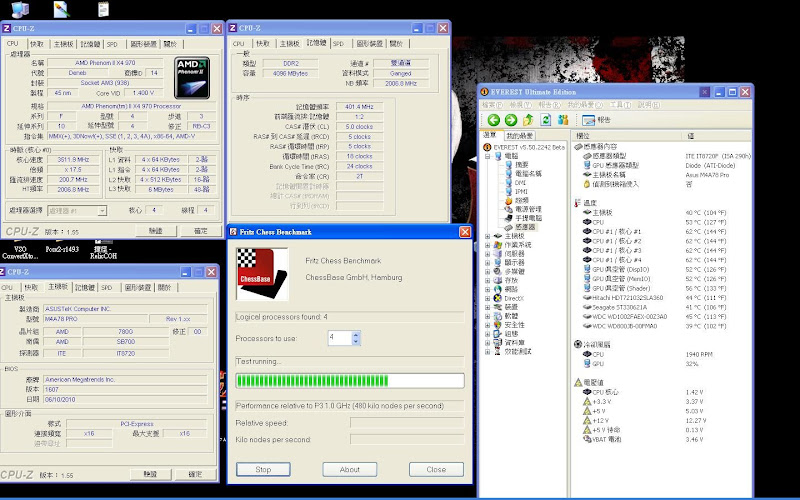
Task: Click the EVEREST up-level folder arrow icon
Action: coord(528,120)
